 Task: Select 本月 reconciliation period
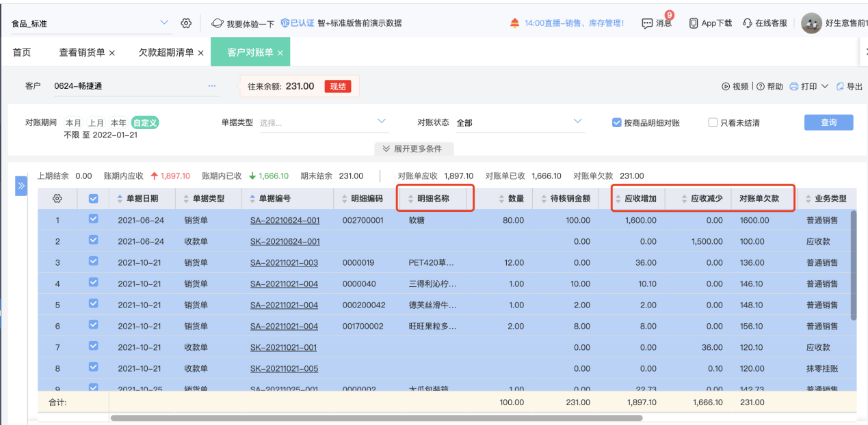(73, 123)
